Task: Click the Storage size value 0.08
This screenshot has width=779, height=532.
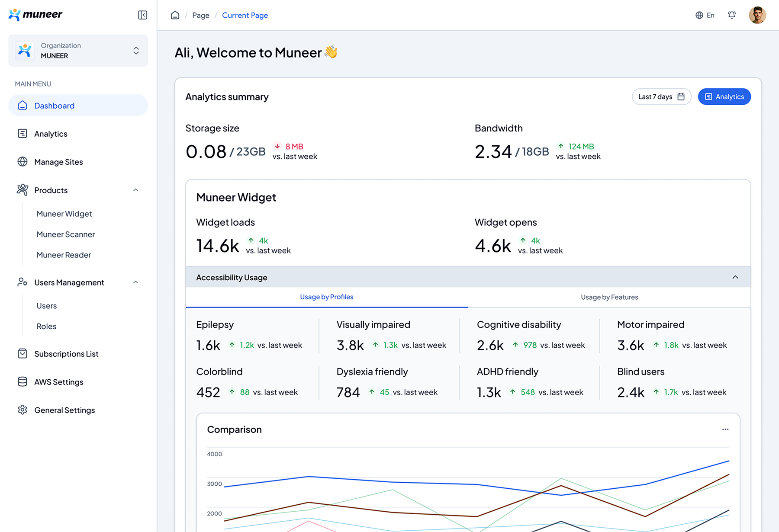Action: point(206,151)
